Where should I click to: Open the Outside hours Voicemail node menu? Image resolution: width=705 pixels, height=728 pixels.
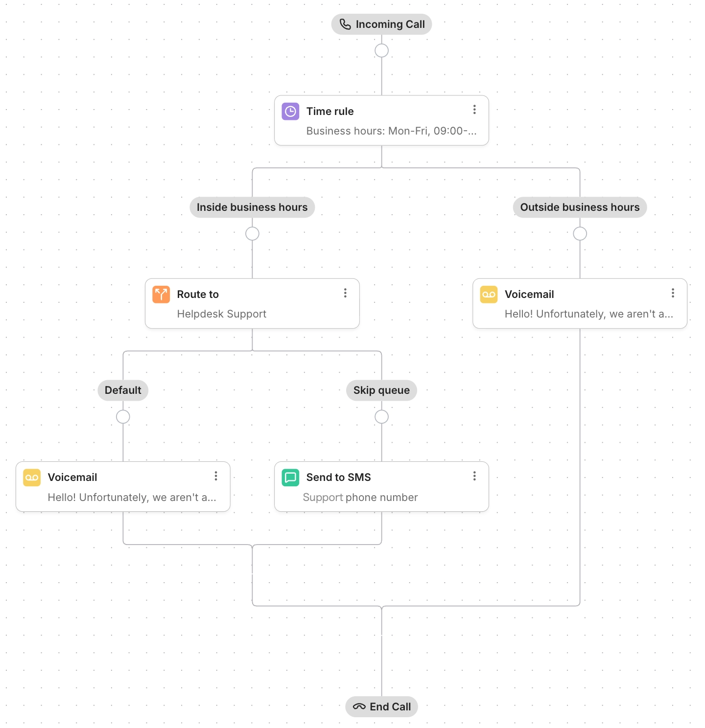pyautogui.click(x=673, y=293)
